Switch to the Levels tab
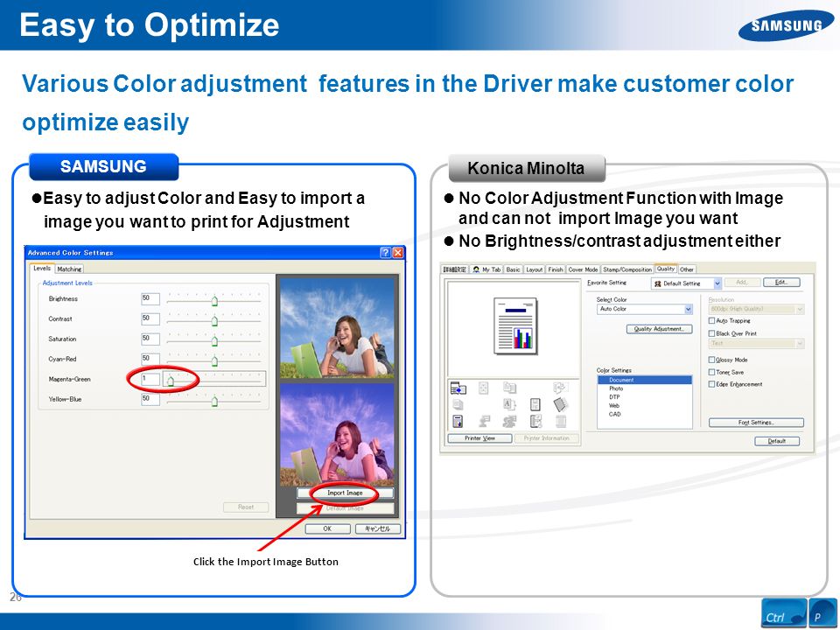840x630 pixels. click(x=42, y=269)
